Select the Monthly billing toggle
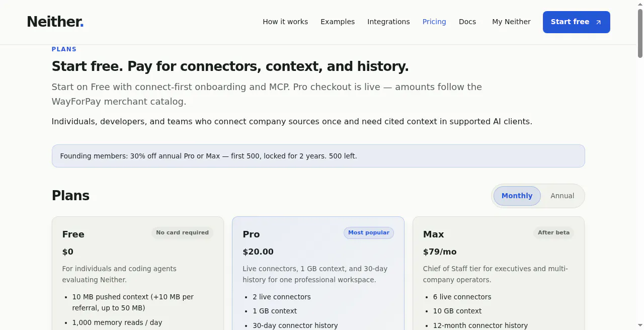Image resolution: width=644 pixels, height=330 pixels. point(517,196)
